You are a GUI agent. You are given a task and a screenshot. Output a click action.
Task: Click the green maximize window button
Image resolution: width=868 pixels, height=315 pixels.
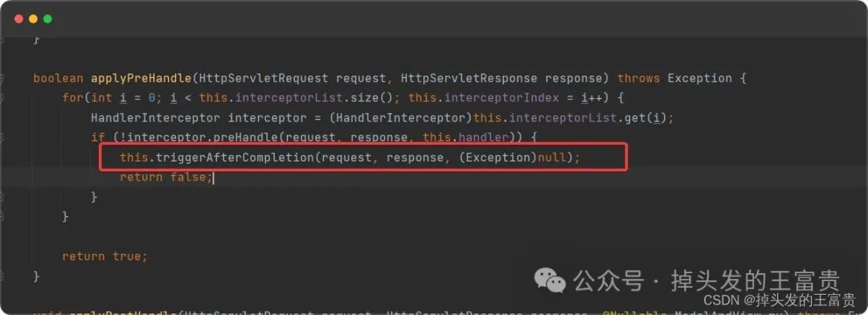tap(47, 18)
